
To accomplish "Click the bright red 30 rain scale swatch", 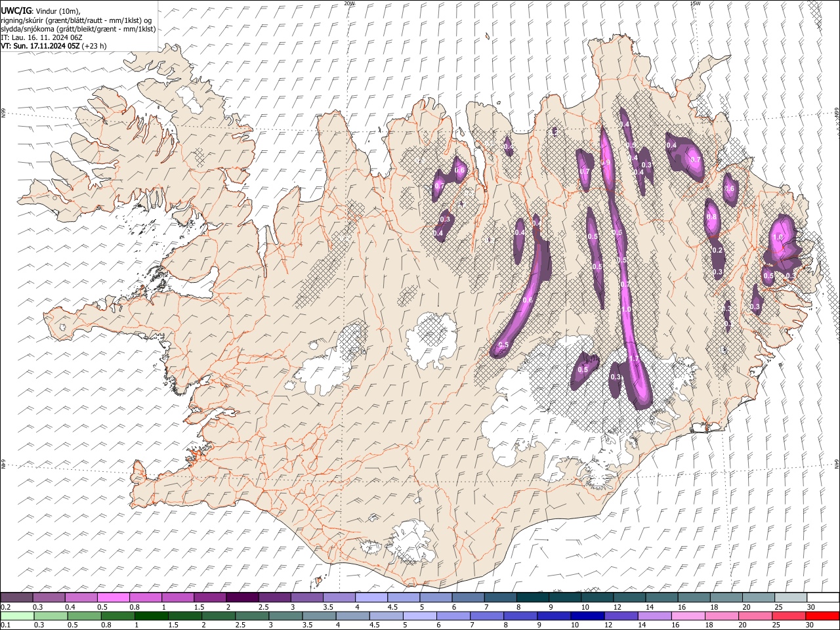I will pyautogui.click(x=822, y=616).
